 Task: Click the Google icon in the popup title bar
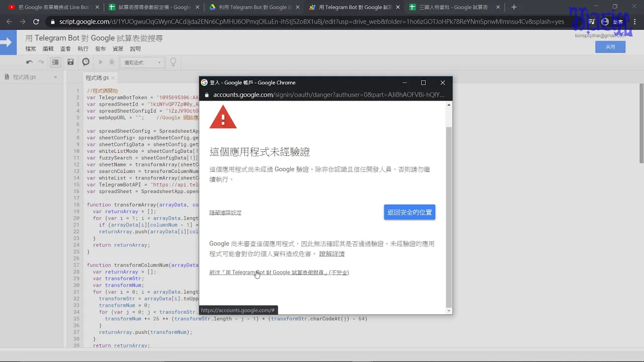(204, 82)
